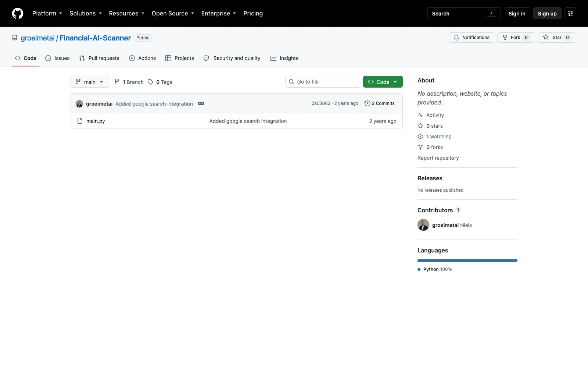588x368 pixels.
Task: Click the tag icon near Tags
Action: [x=150, y=82]
